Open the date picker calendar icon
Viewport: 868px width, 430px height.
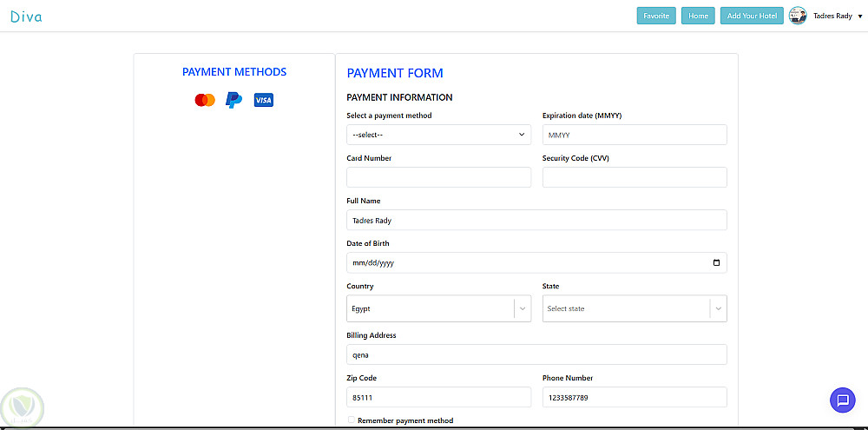tap(716, 262)
